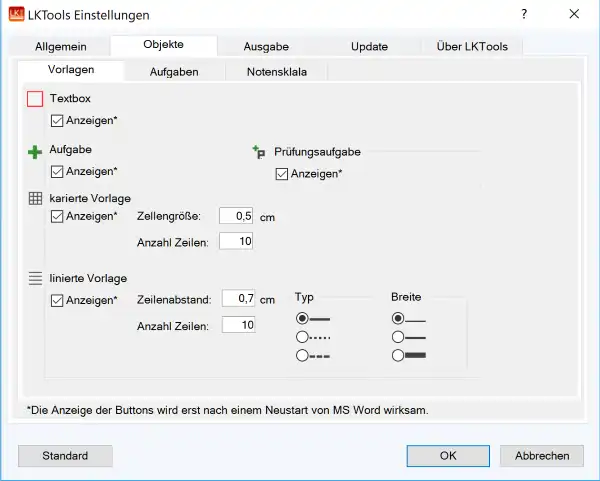Select the thick line Breite option
Viewport: 600px width, 481px height.
398,355
